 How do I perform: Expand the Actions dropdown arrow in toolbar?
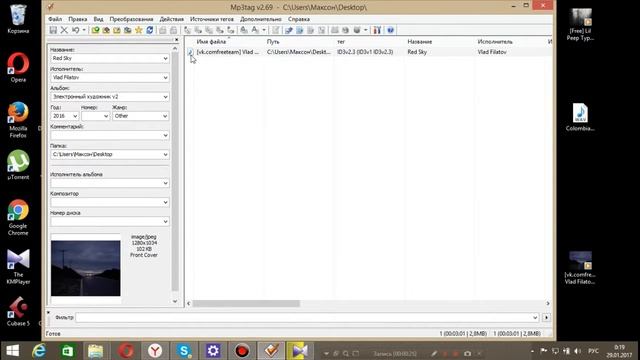click(264, 30)
